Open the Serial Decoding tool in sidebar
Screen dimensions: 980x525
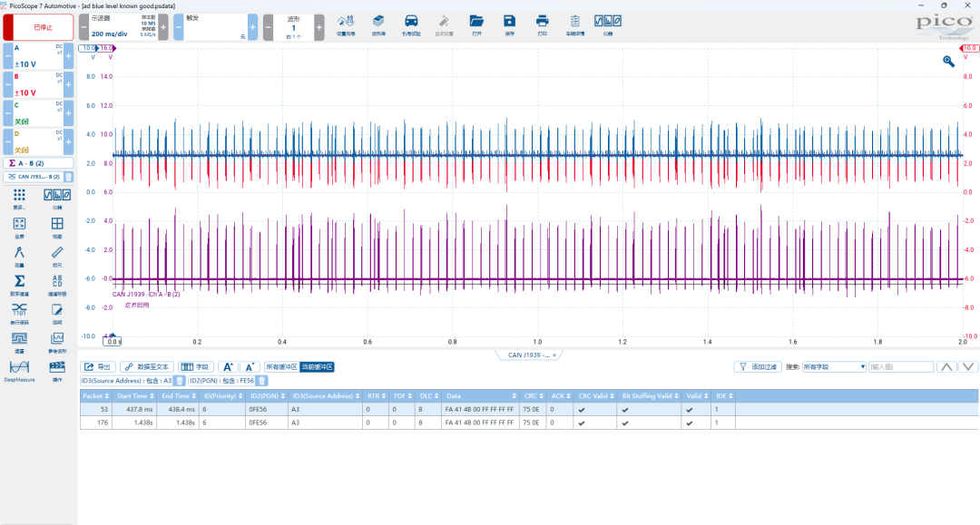tap(19, 310)
